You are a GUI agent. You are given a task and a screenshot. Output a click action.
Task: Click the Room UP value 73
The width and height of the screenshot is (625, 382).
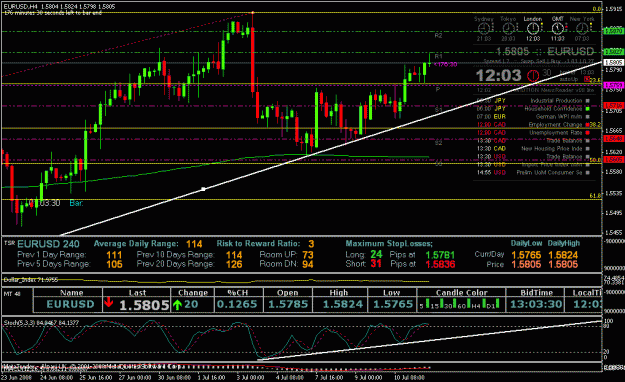coord(308,255)
